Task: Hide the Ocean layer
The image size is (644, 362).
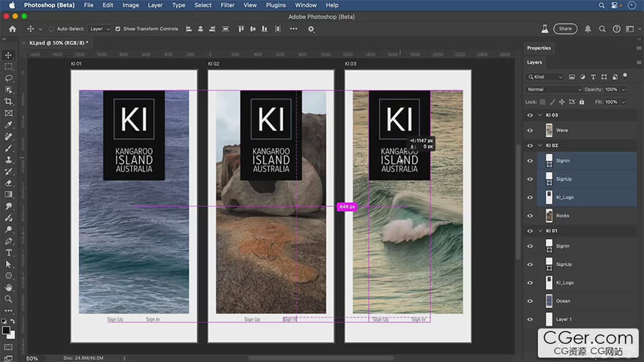Action: pos(530,301)
